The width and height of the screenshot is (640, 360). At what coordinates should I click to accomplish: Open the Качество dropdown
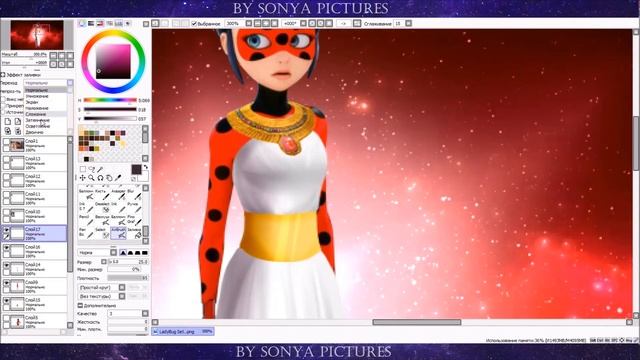click(145, 313)
